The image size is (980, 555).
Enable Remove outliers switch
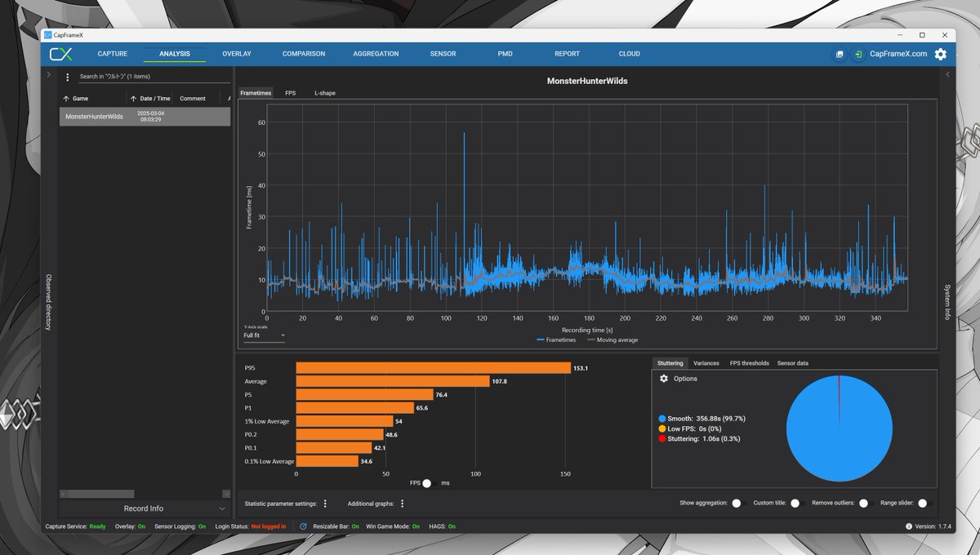[x=866, y=503]
